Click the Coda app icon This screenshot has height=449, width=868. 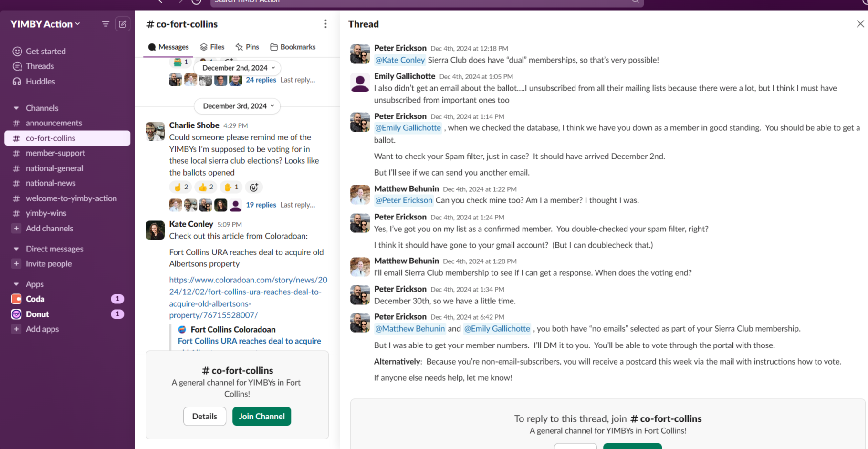coord(17,299)
